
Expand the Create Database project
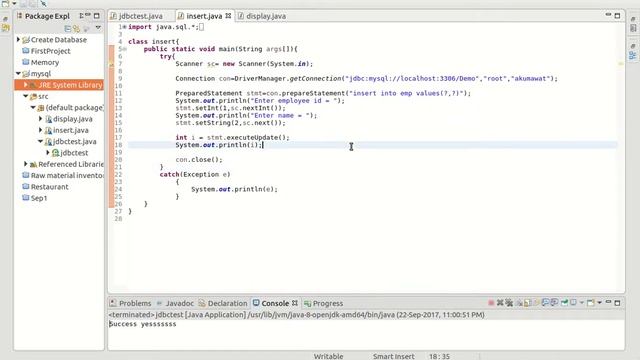click(x=18, y=40)
